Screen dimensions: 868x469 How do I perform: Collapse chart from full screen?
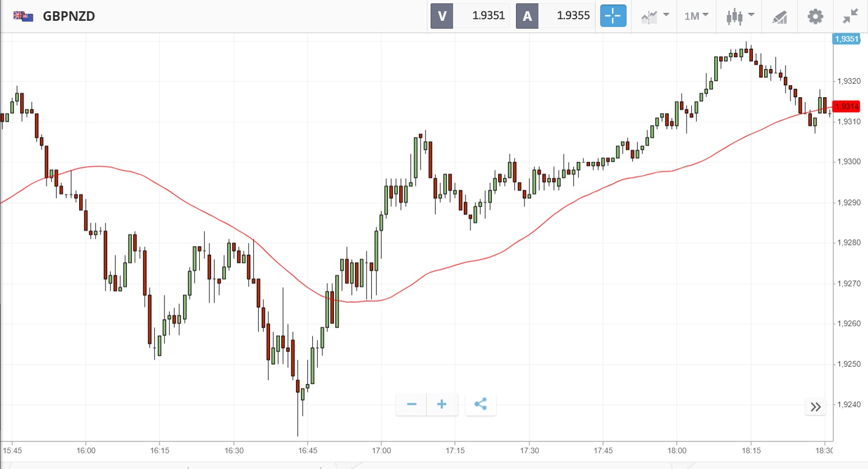(x=851, y=16)
